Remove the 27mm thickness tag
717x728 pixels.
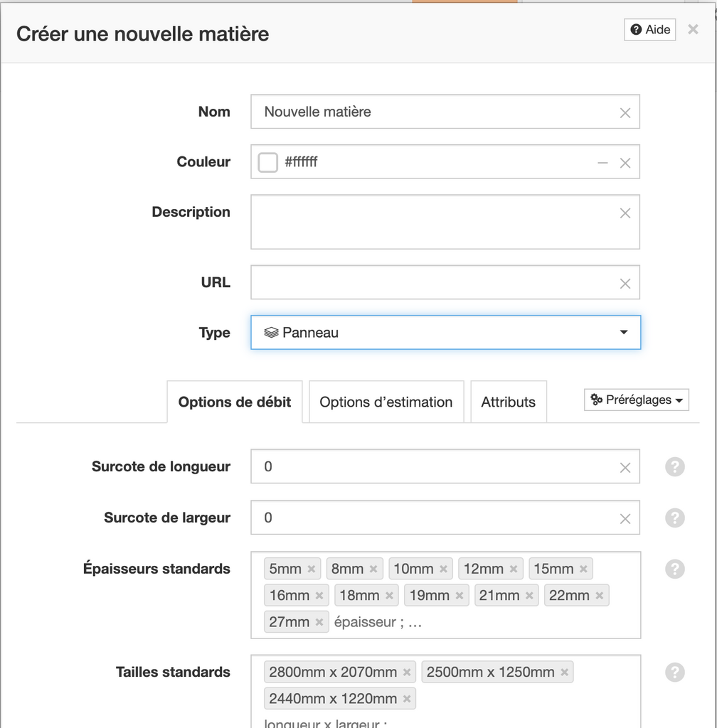[x=319, y=621]
